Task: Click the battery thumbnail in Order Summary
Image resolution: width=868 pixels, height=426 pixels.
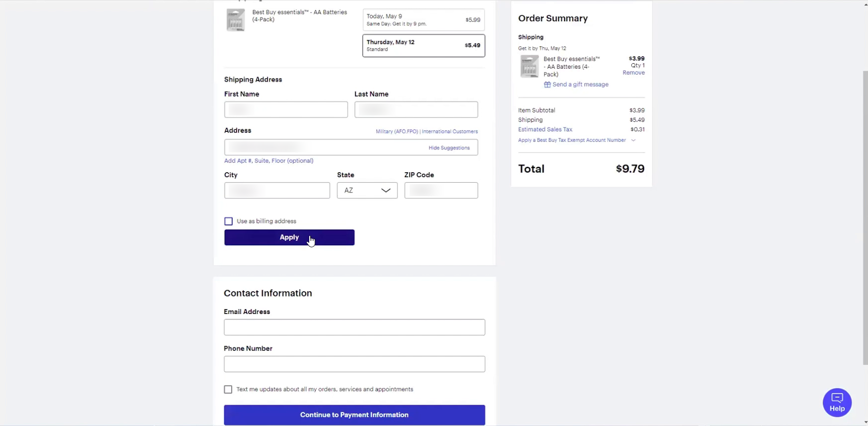Action: 529,67
